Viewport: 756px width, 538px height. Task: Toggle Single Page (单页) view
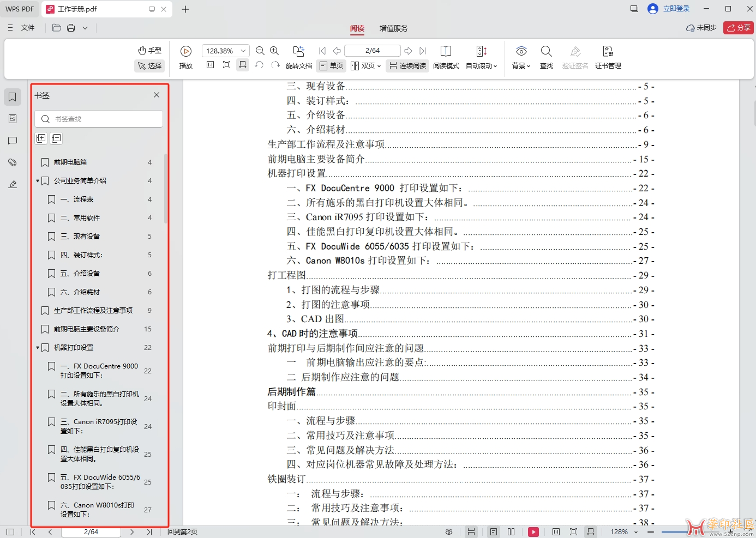[331, 65]
